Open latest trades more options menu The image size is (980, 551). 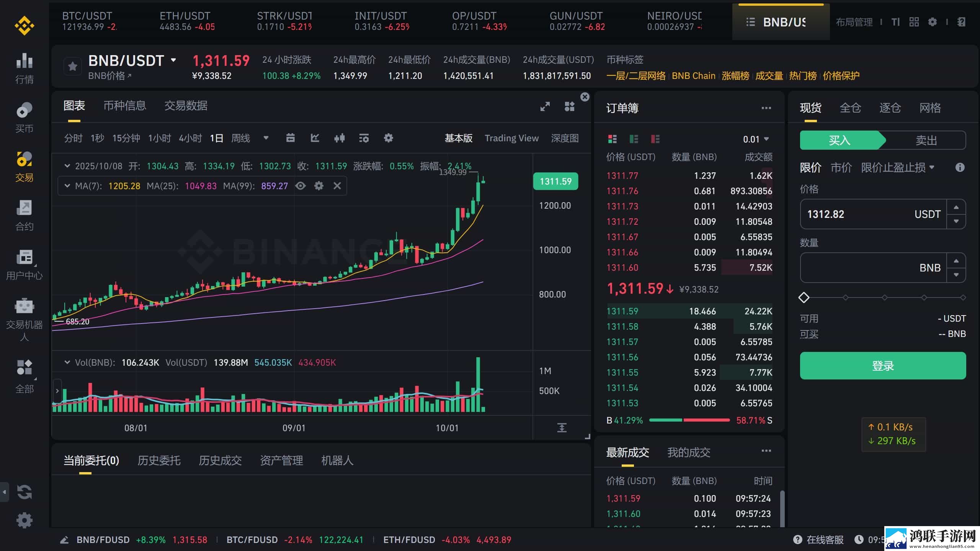coord(766,451)
